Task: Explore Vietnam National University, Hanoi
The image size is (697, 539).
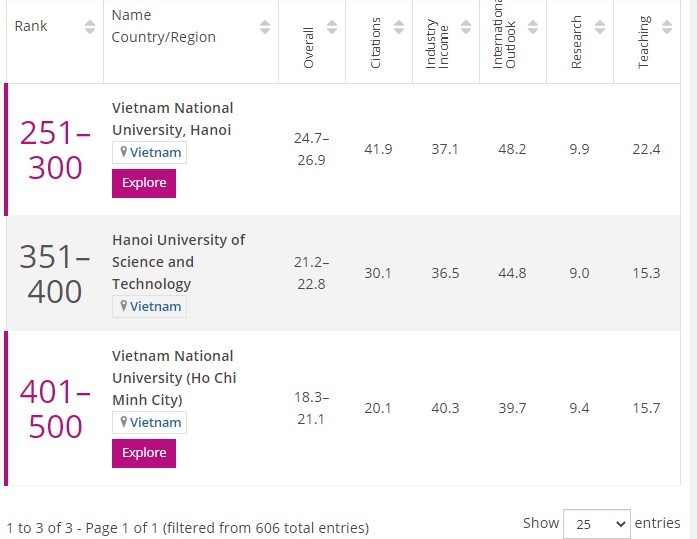Action: [144, 184]
